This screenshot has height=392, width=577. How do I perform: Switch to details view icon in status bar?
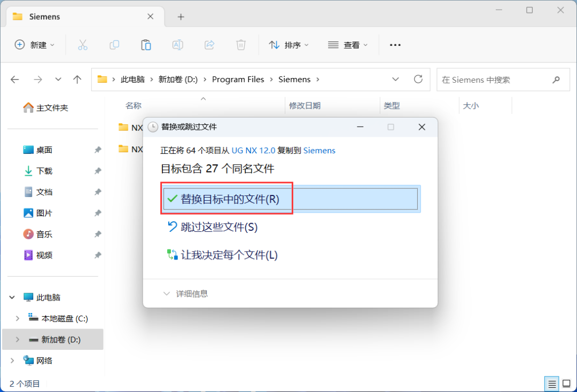pos(551,385)
